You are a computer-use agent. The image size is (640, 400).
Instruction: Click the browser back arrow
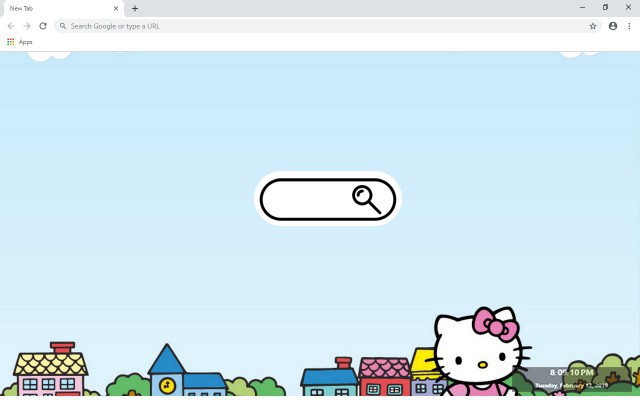[11, 26]
